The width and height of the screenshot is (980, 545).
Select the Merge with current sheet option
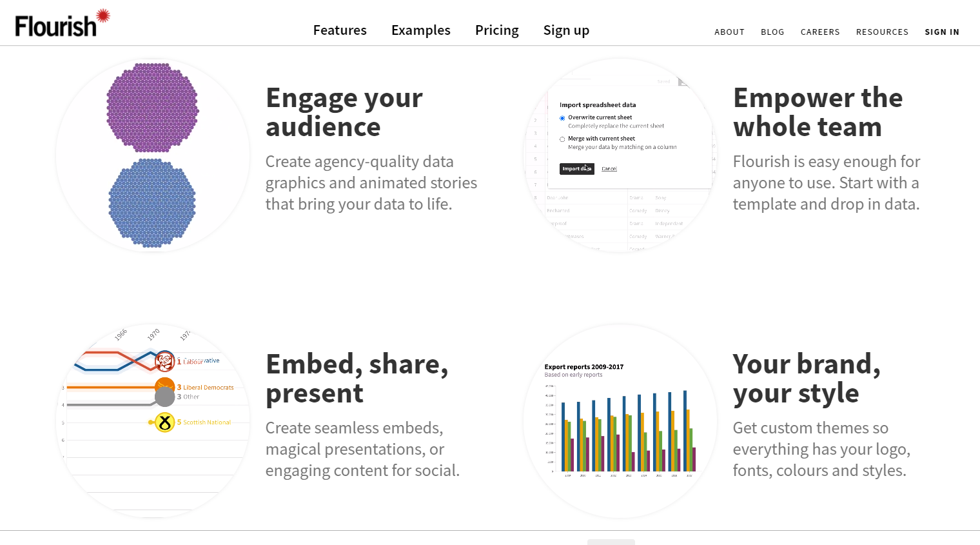562,139
